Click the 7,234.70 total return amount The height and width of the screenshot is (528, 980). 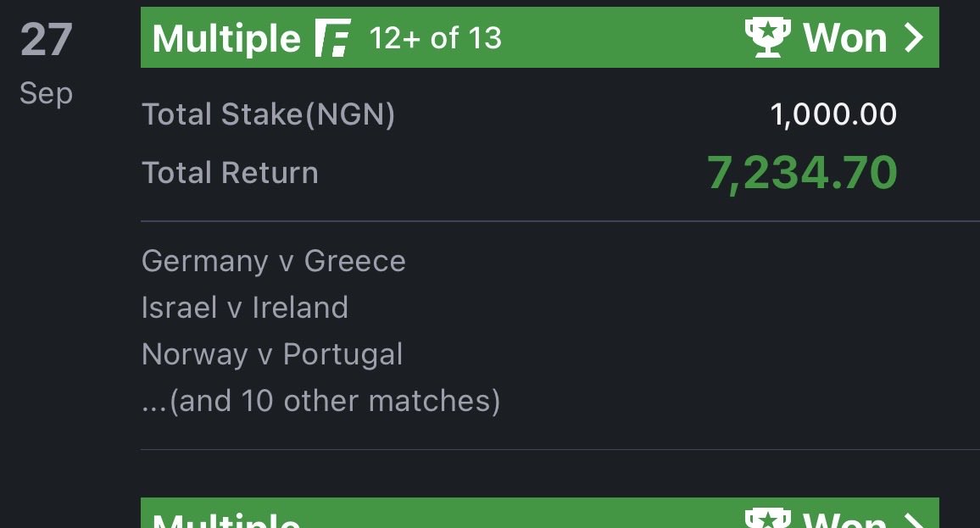tap(803, 173)
